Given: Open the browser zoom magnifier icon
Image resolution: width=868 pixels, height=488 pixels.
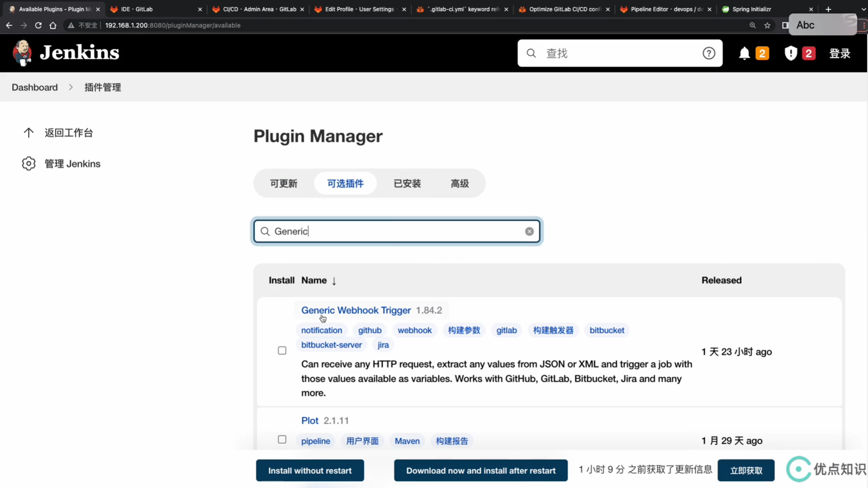Looking at the screenshot, I should click(752, 25).
